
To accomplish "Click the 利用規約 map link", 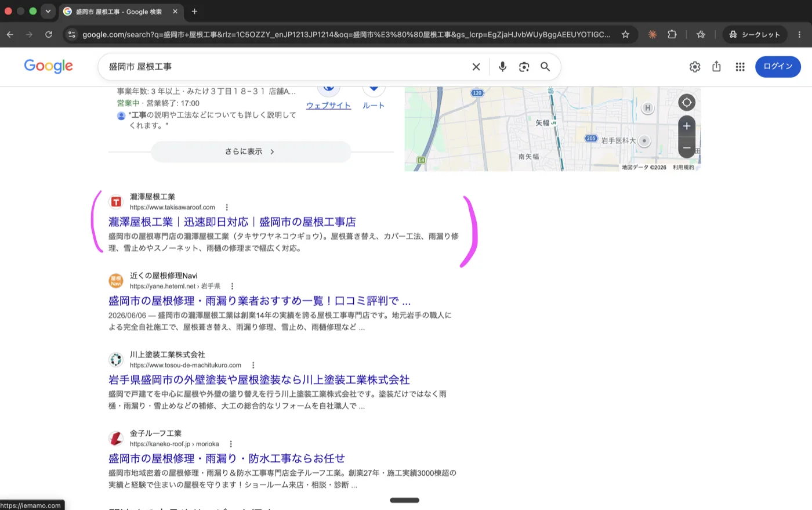I will tap(683, 168).
